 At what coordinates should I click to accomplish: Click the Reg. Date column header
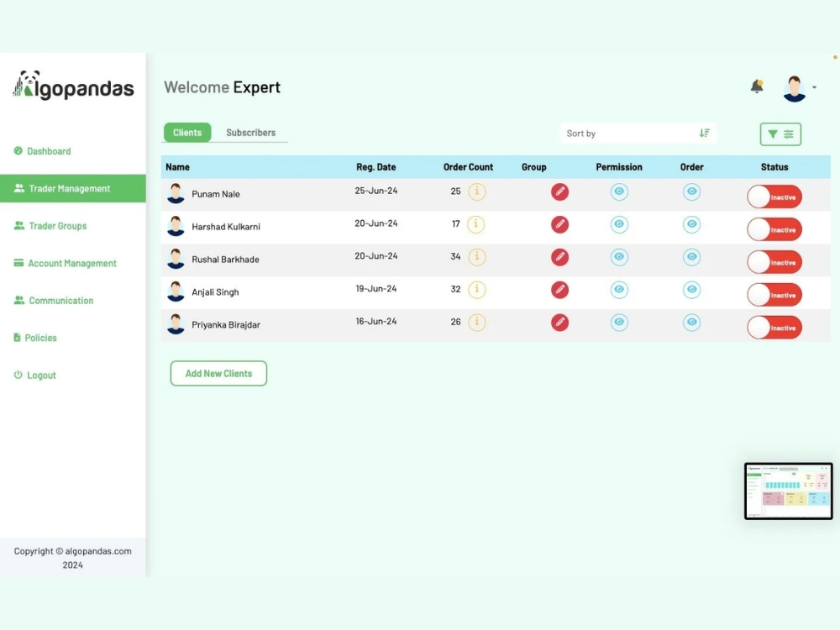(x=376, y=167)
